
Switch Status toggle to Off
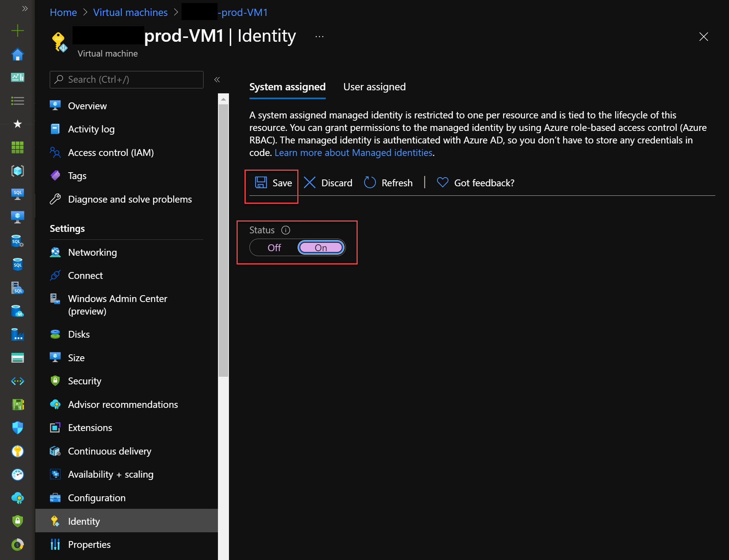(274, 248)
